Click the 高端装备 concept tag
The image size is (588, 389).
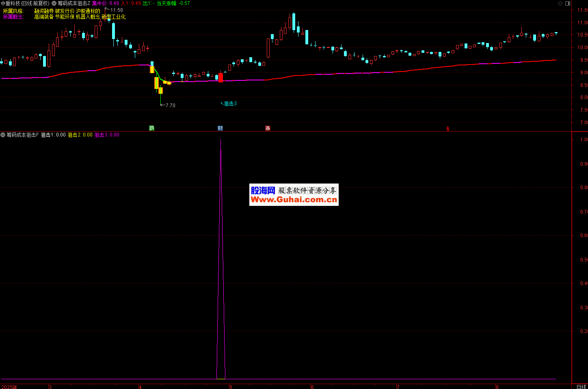[44, 17]
